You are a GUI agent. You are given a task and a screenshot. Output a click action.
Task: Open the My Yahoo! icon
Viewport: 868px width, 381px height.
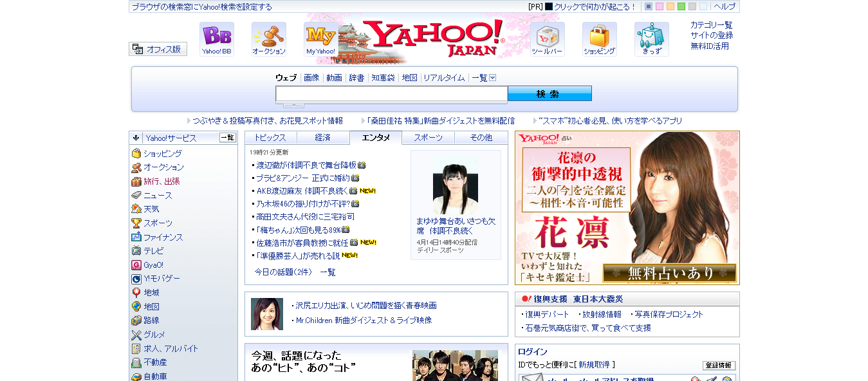click(321, 39)
